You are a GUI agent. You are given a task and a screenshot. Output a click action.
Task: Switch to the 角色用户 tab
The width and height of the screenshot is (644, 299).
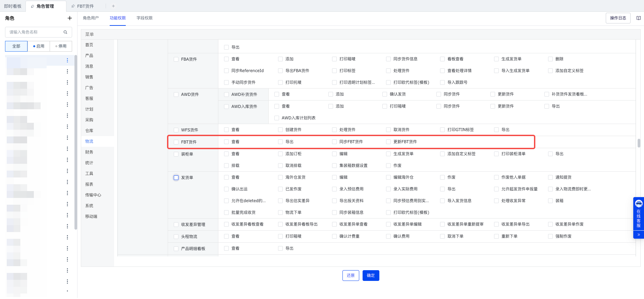click(x=91, y=18)
